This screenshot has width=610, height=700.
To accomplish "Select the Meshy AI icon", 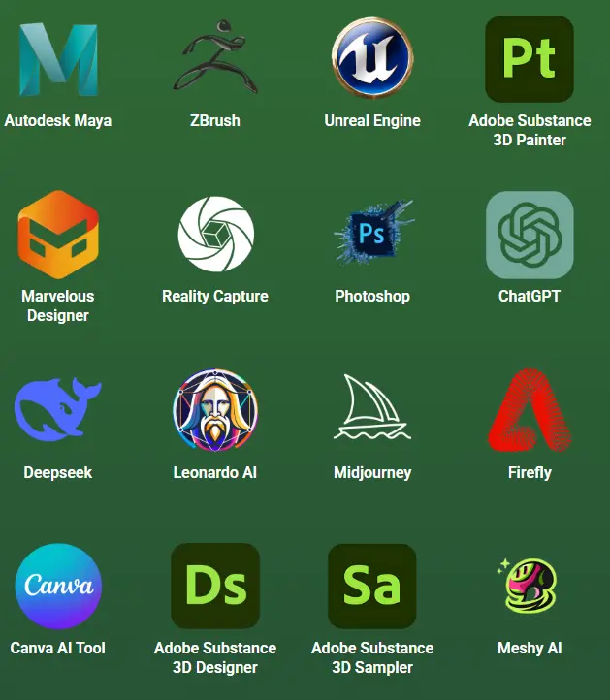I will click(x=530, y=587).
